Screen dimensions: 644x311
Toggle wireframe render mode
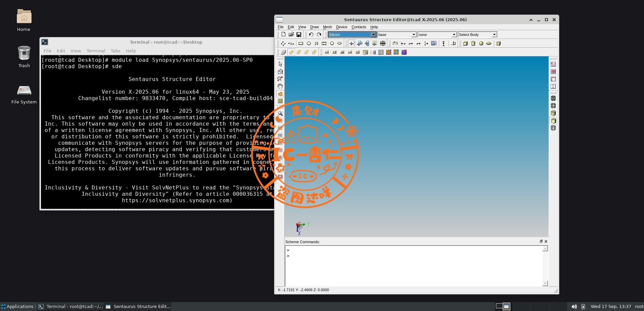tap(553, 98)
